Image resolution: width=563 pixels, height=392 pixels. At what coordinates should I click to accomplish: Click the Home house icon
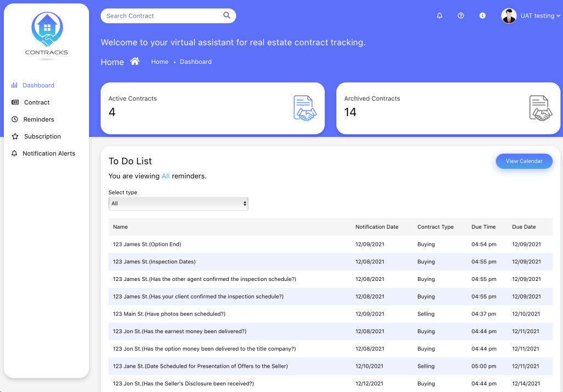pyautogui.click(x=135, y=62)
